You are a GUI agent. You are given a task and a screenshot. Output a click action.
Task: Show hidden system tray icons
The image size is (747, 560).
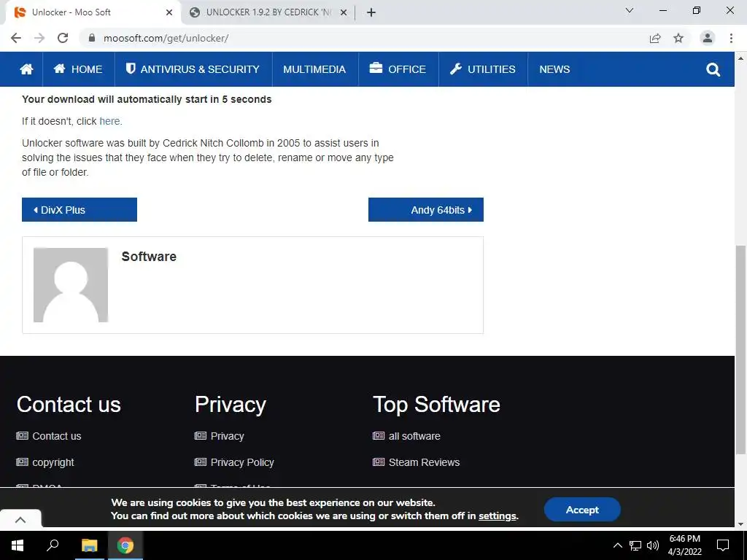point(617,545)
